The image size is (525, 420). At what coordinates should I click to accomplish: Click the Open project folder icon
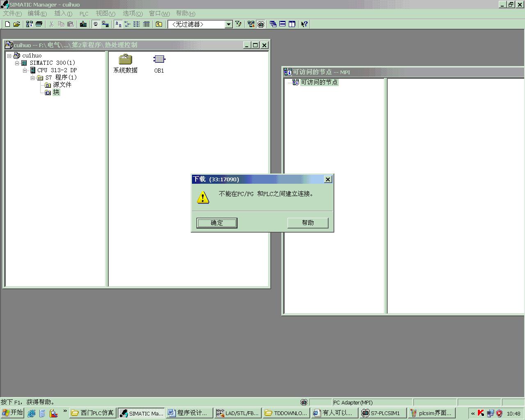click(x=17, y=24)
